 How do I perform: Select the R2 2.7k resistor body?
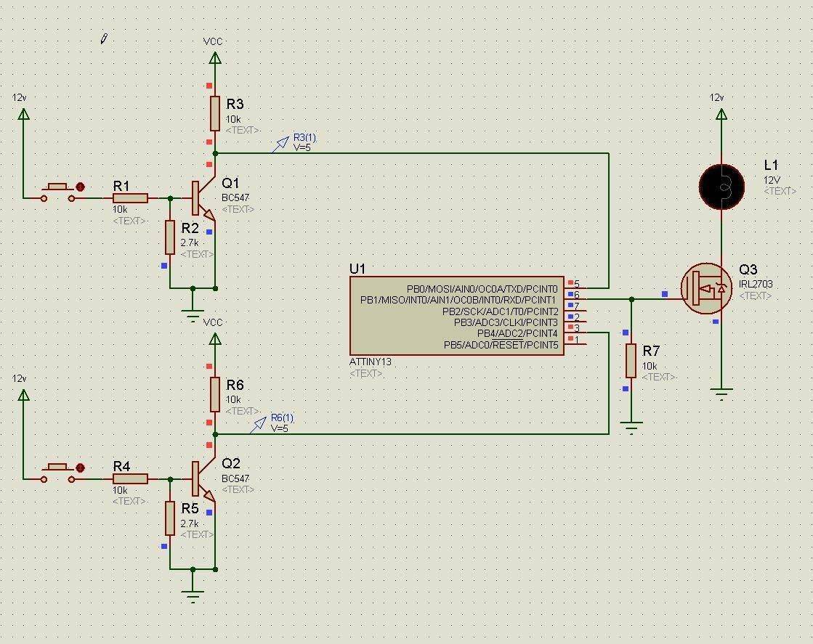tap(170, 237)
